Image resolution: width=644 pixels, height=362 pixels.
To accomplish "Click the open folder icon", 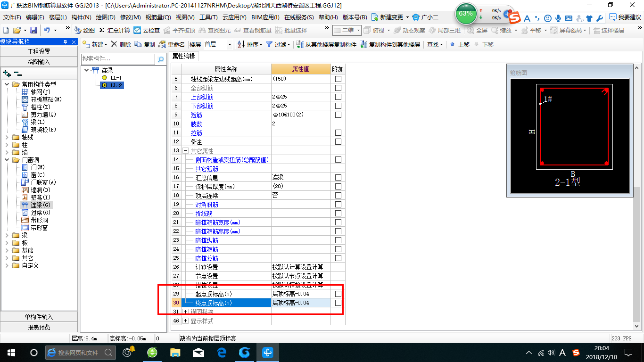I will 17,30.
